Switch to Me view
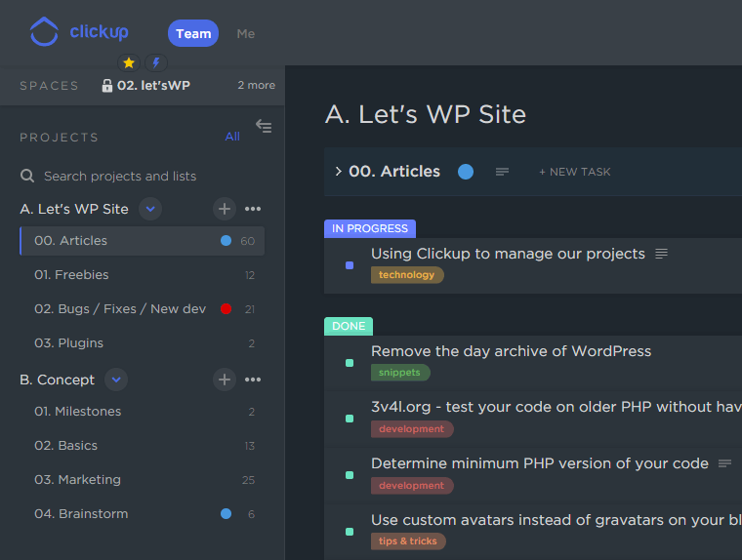 [246, 33]
